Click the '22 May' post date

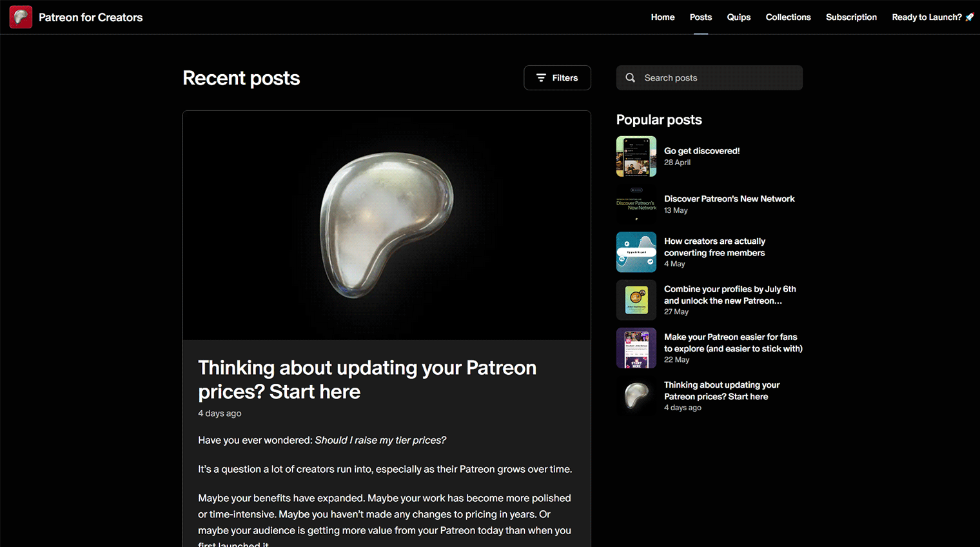(676, 360)
